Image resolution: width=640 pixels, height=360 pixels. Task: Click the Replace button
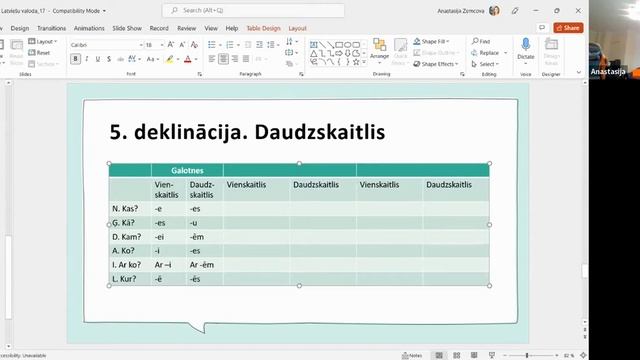point(485,53)
